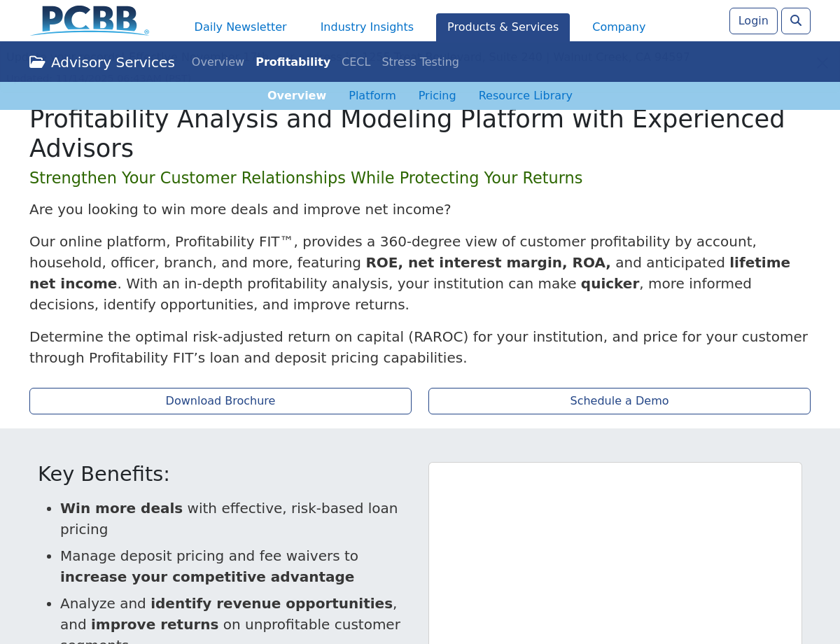Switch to the Platform sub-tab
Viewport: 840px width, 644px height.
pos(372,96)
